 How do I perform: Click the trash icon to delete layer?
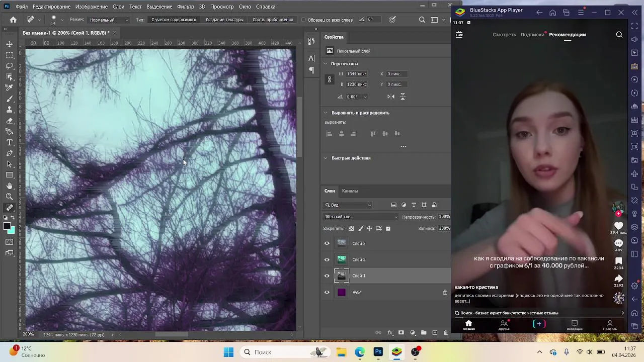(x=446, y=332)
